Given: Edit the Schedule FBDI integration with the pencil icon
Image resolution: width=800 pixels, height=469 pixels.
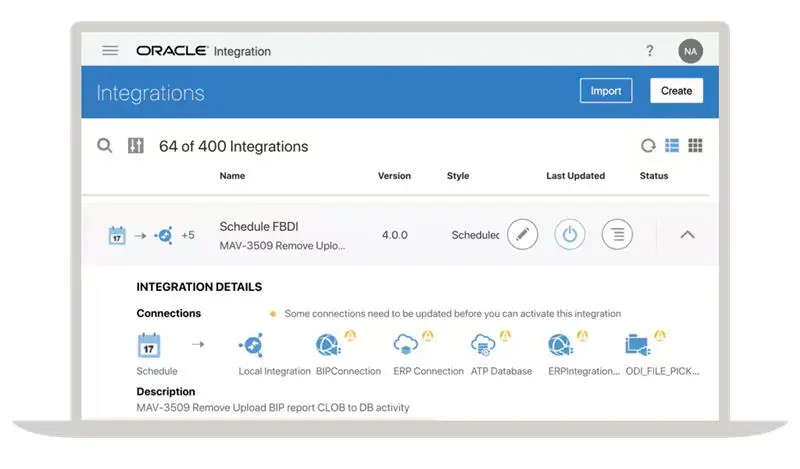Looking at the screenshot, I should point(522,234).
